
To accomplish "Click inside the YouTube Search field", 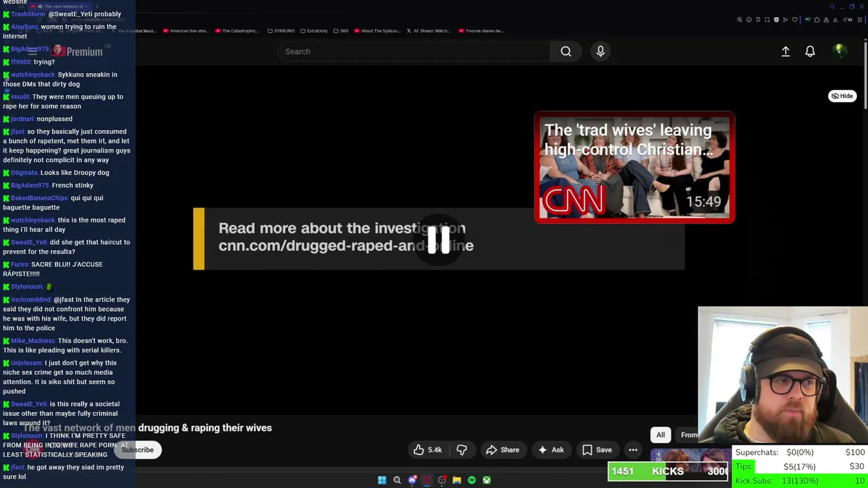I will 414,52.
